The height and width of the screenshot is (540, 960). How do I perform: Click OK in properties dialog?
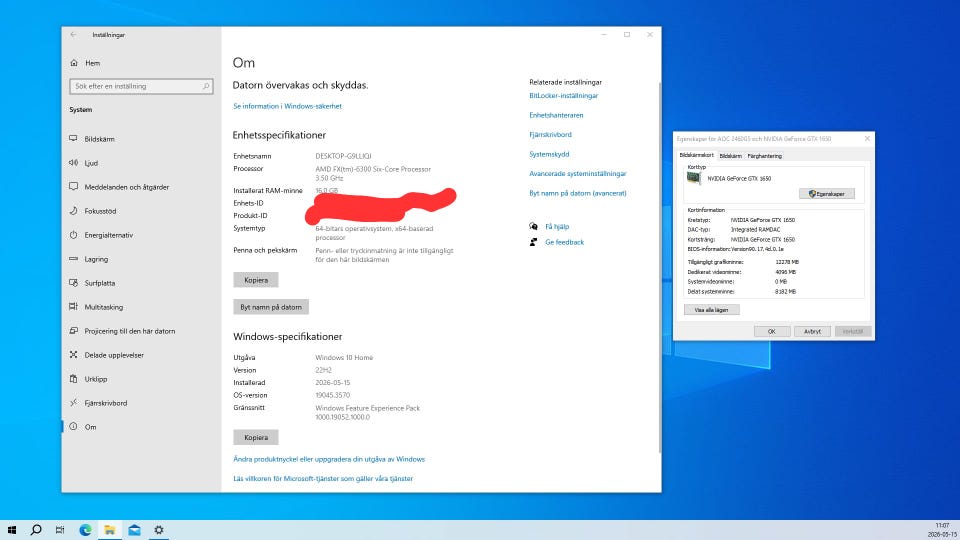[x=771, y=331]
